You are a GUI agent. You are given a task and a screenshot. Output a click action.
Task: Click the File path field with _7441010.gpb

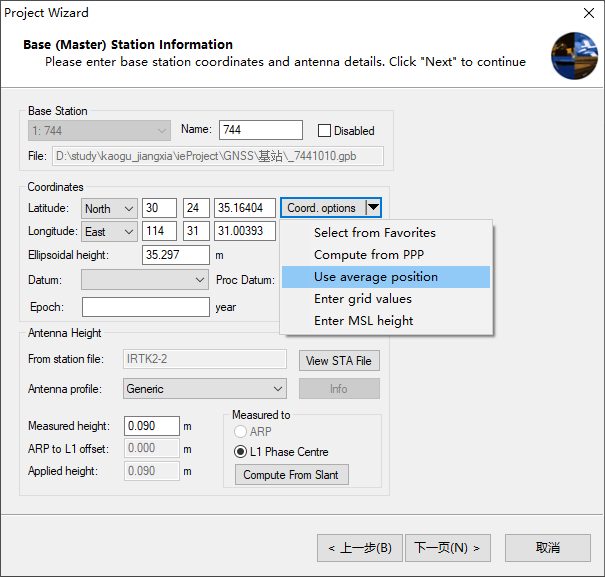pos(218,156)
